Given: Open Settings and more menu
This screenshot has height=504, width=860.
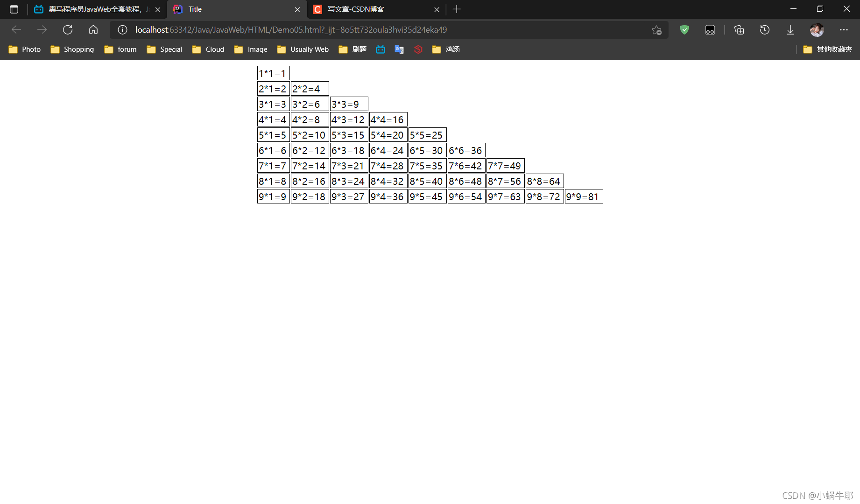Looking at the screenshot, I should [844, 30].
